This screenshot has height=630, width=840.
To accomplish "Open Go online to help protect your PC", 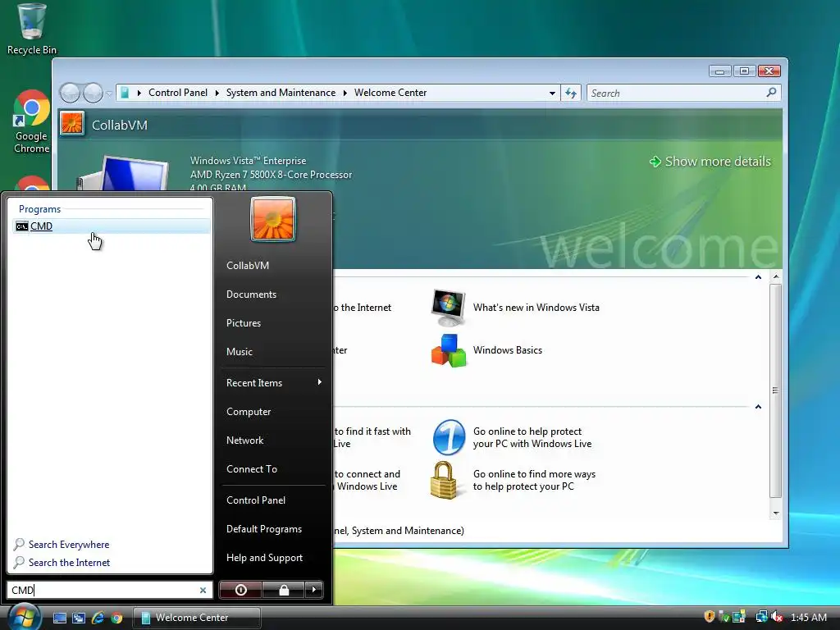I will click(x=513, y=438).
